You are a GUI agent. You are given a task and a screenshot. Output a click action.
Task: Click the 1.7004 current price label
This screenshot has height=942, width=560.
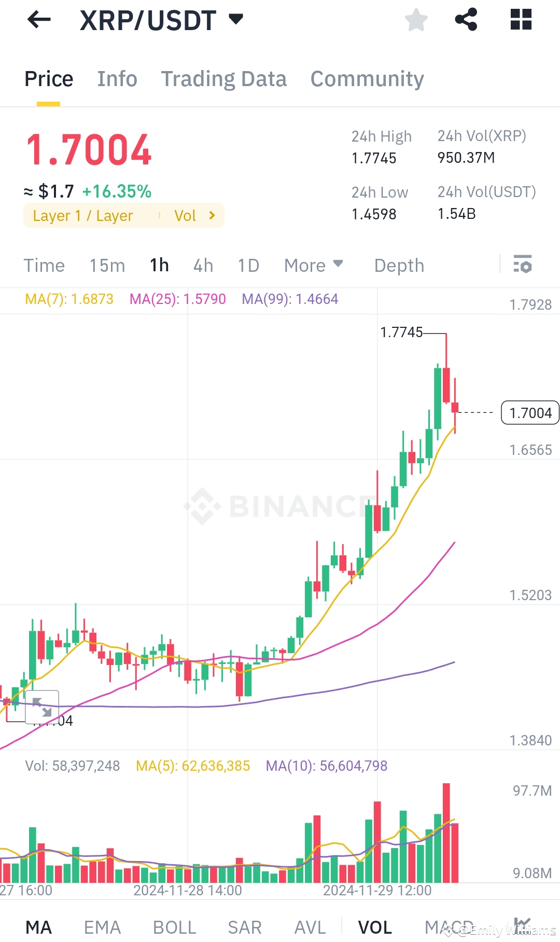(529, 413)
